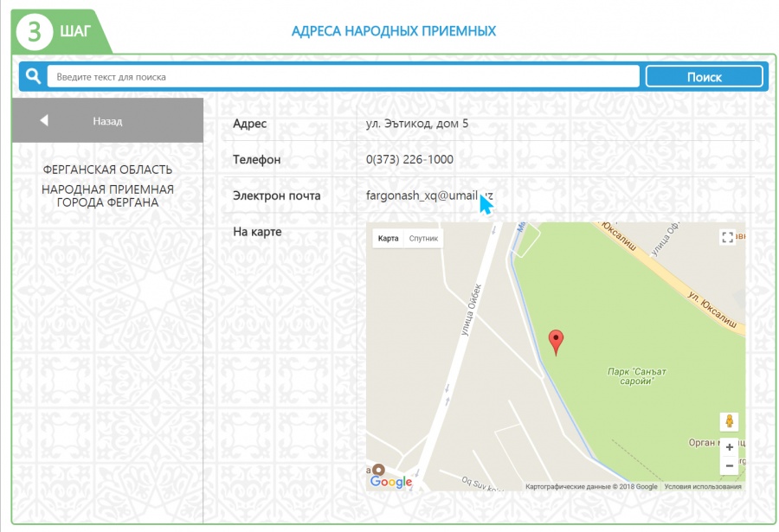Click the red location pin on map

click(556, 343)
